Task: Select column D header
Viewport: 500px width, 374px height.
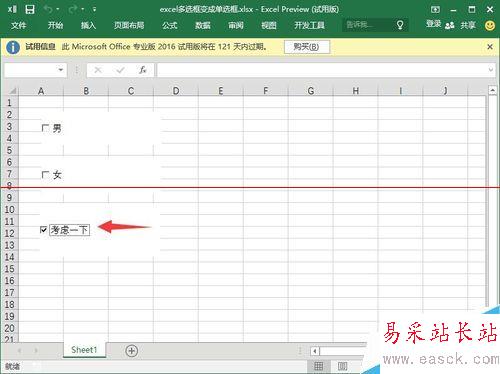Action: (x=176, y=91)
